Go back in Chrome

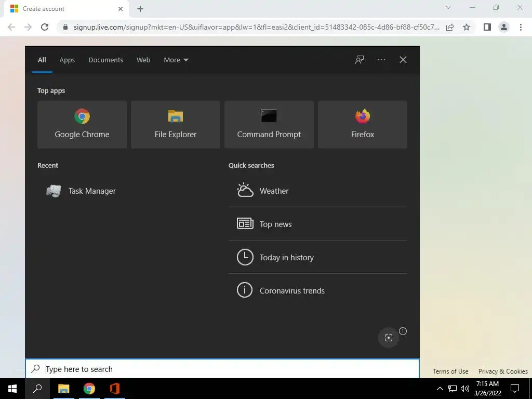click(11, 27)
